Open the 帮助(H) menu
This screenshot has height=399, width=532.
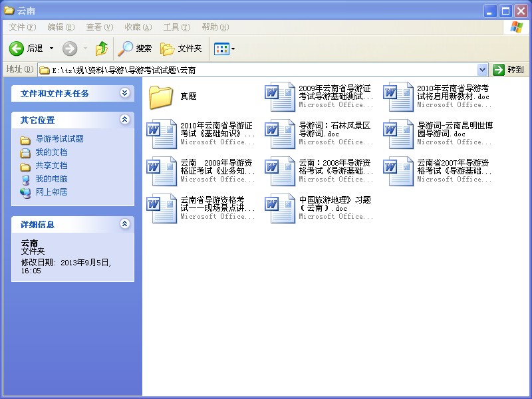[x=215, y=27]
